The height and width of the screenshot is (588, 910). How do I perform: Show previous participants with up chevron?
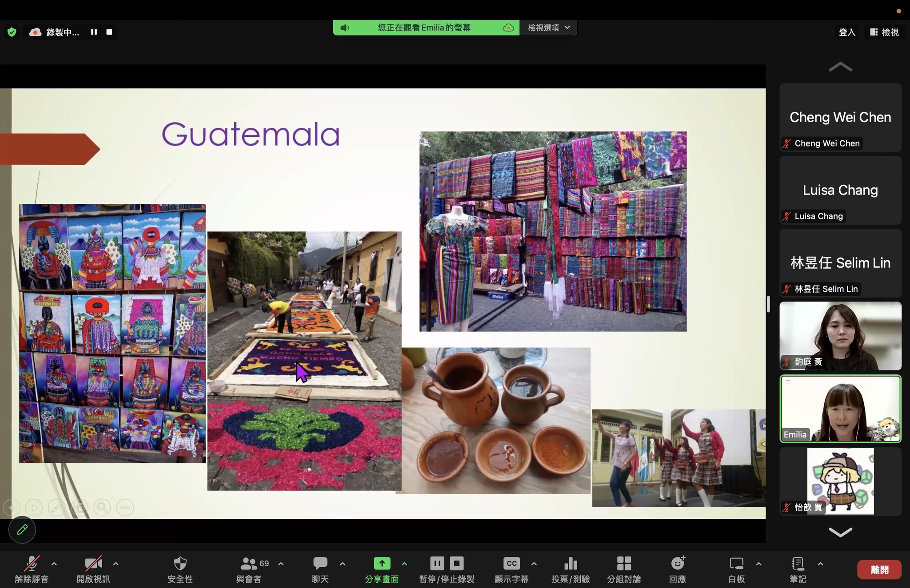pyautogui.click(x=840, y=67)
